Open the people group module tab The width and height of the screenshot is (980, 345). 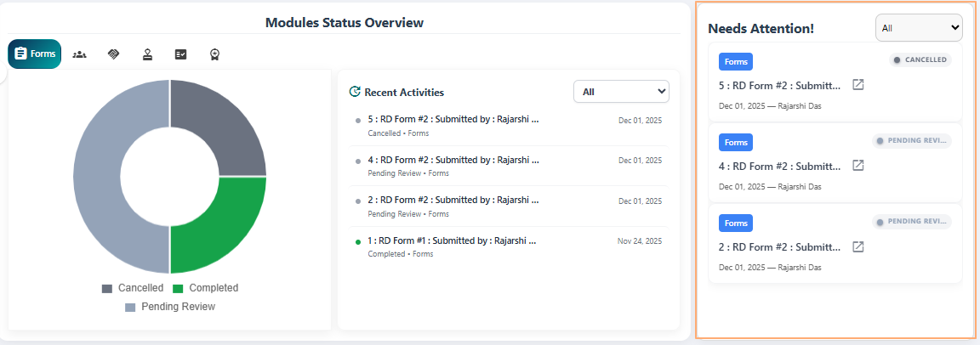(x=80, y=54)
